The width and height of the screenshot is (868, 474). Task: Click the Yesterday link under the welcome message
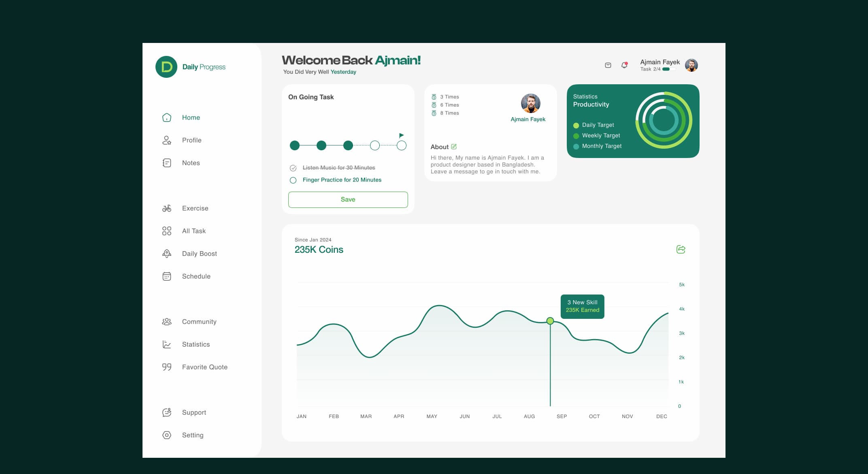pyautogui.click(x=343, y=72)
